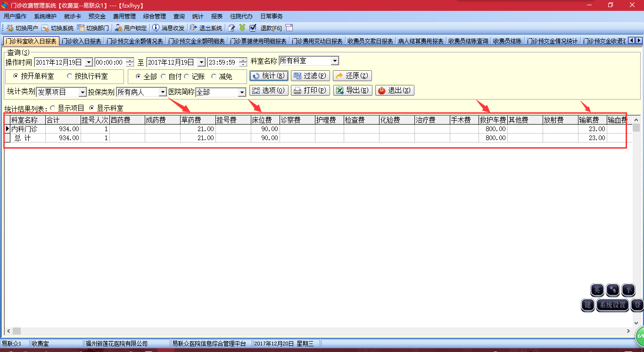Click the green yen currency toolbar icon
The width and height of the screenshot is (644, 352).
click(x=242, y=28)
